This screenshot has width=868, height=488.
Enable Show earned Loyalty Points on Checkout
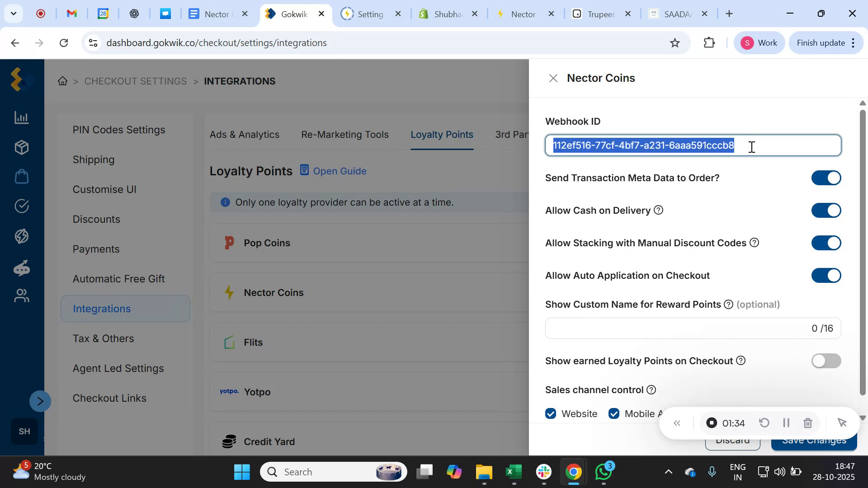click(826, 361)
